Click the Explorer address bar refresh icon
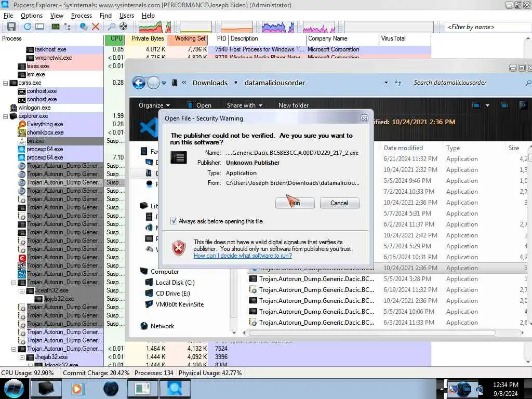 [x=398, y=83]
